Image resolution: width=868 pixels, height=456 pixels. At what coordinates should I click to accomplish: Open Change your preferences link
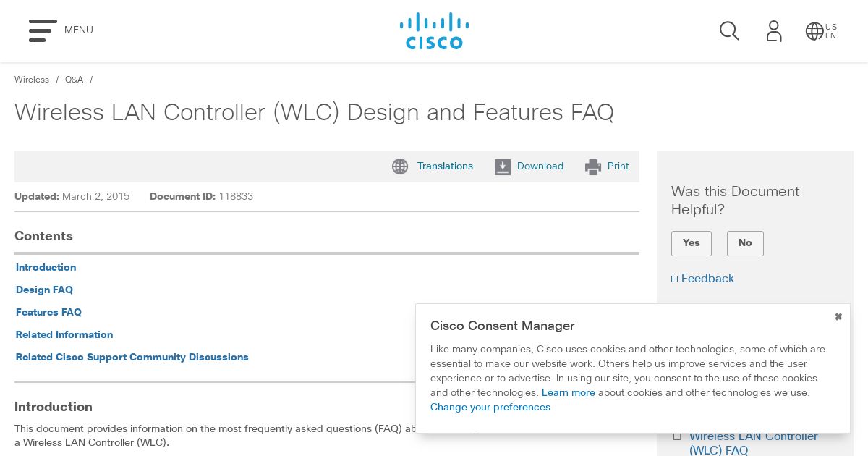click(490, 407)
